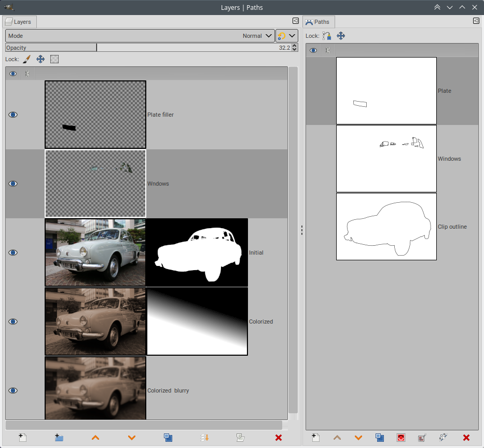Switch to the Paths tab

(x=319, y=22)
